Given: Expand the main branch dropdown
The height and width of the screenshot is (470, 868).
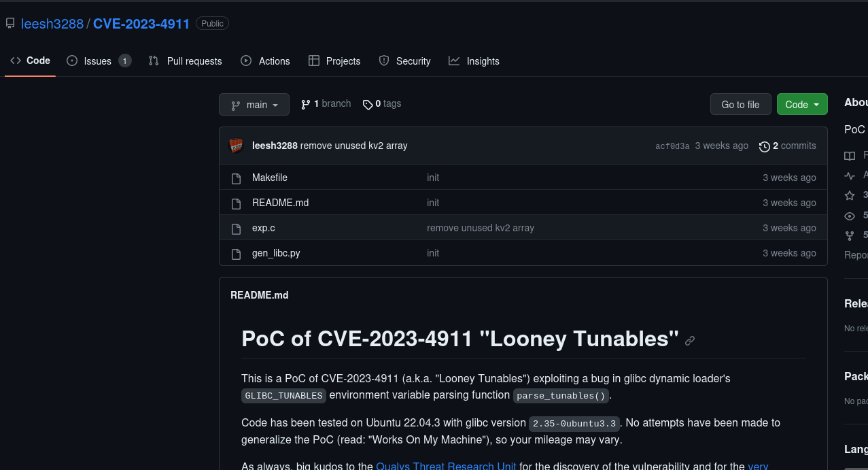Looking at the screenshot, I should point(254,105).
